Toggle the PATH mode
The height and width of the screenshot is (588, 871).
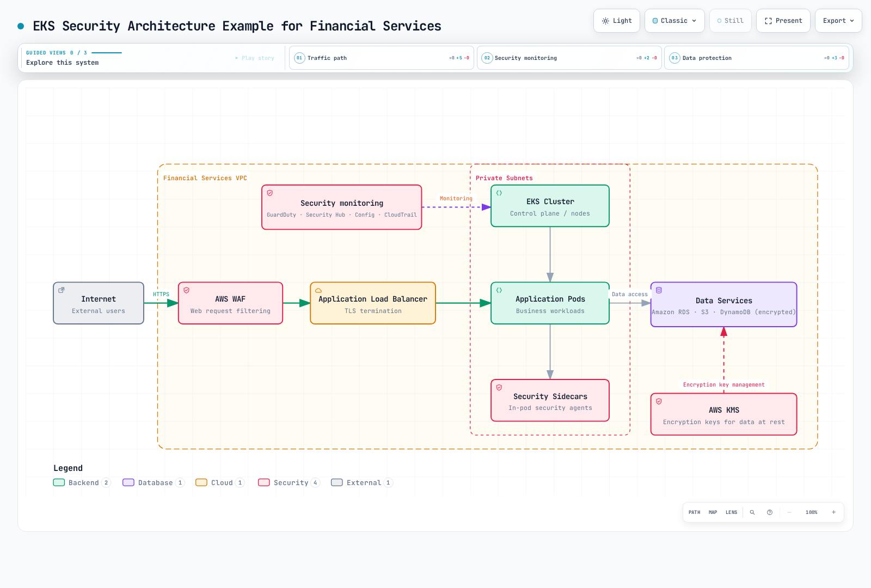pos(695,512)
